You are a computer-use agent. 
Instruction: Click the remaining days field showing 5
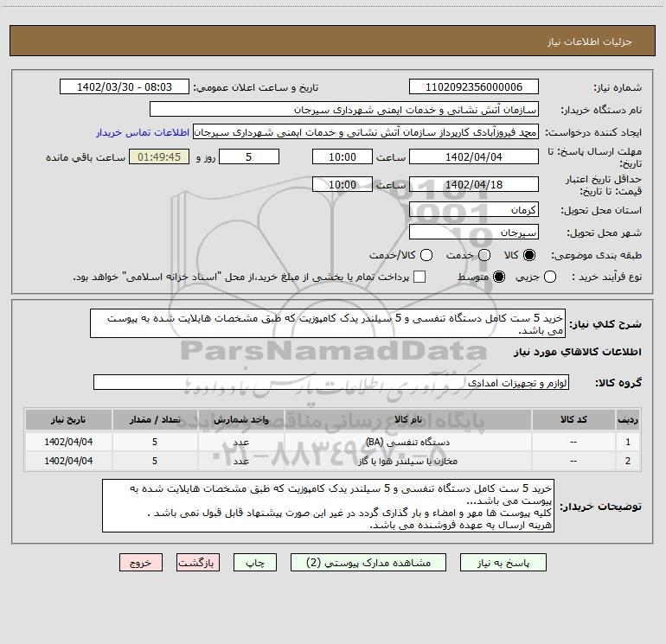click(x=249, y=156)
